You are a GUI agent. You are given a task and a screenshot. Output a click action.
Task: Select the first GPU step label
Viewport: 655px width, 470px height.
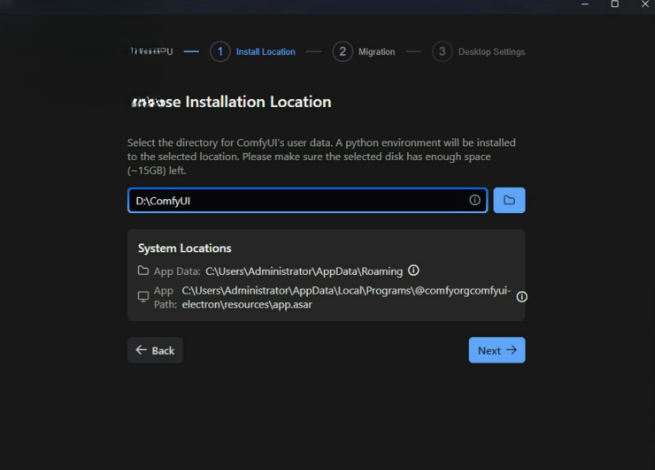pos(151,51)
